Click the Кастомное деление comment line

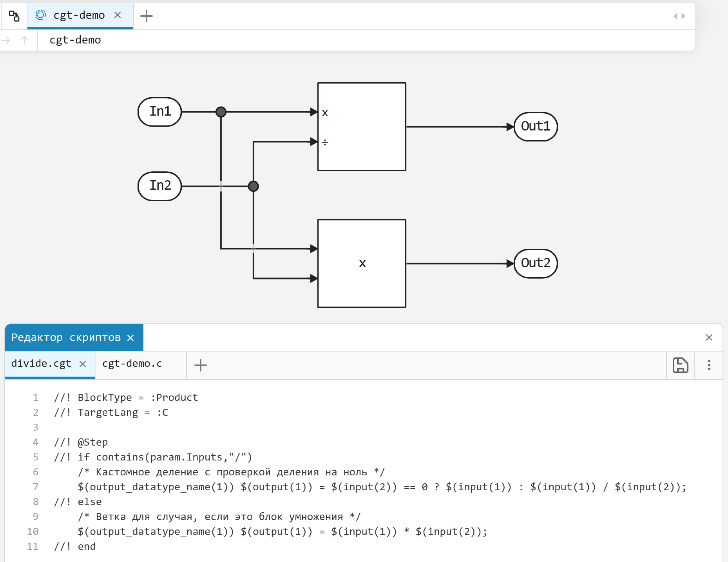[231, 472]
